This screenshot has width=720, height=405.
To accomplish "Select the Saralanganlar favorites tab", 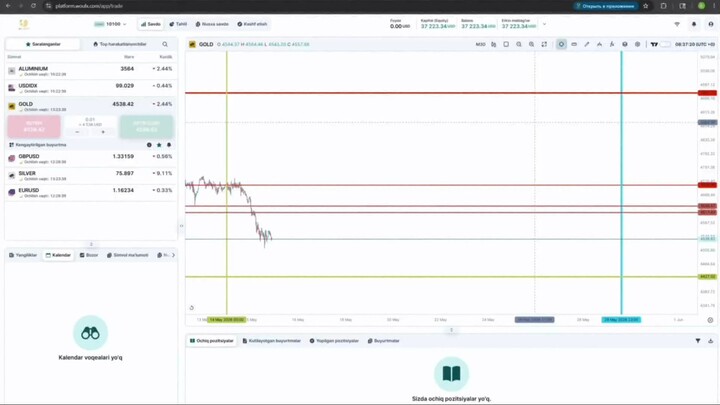I will coord(43,44).
